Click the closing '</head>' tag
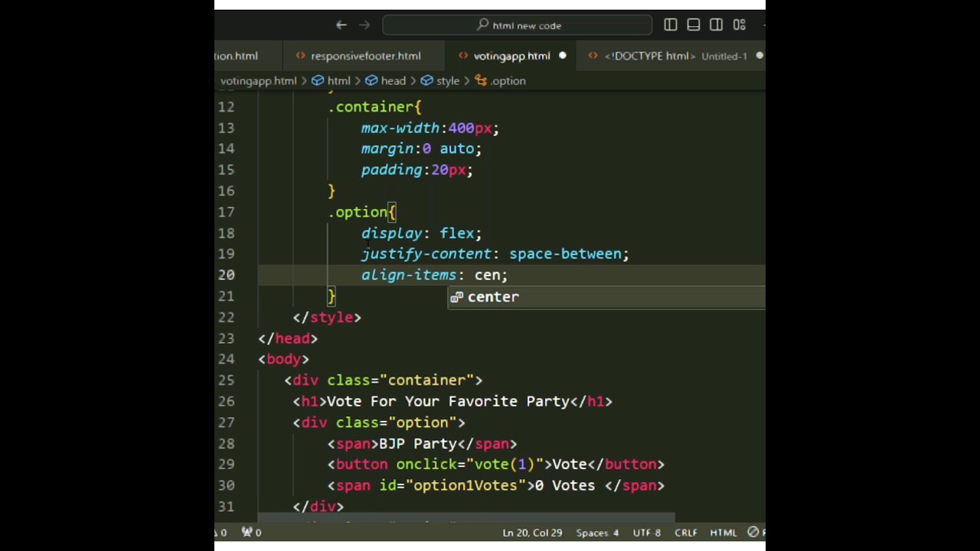The width and height of the screenshot is (980, 551). (x=288, y=338)
